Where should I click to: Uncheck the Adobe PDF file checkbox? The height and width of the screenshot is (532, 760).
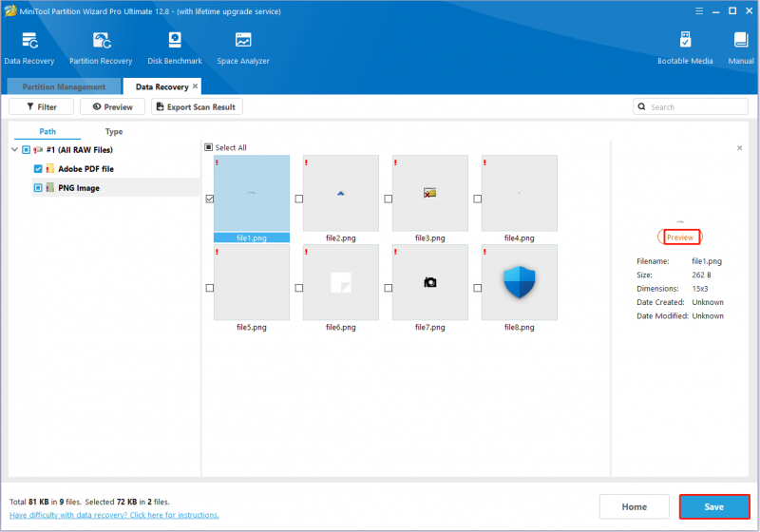pos(38,168)
